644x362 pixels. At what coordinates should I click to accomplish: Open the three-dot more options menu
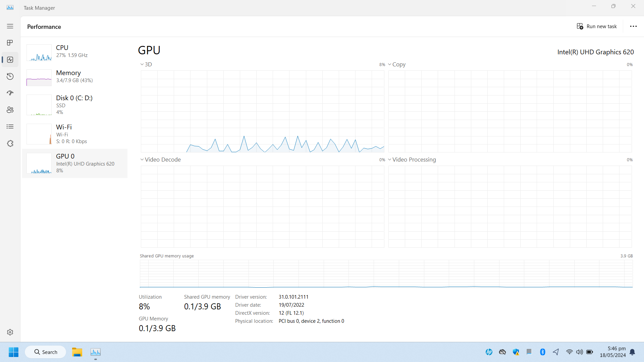click(633, 26)
